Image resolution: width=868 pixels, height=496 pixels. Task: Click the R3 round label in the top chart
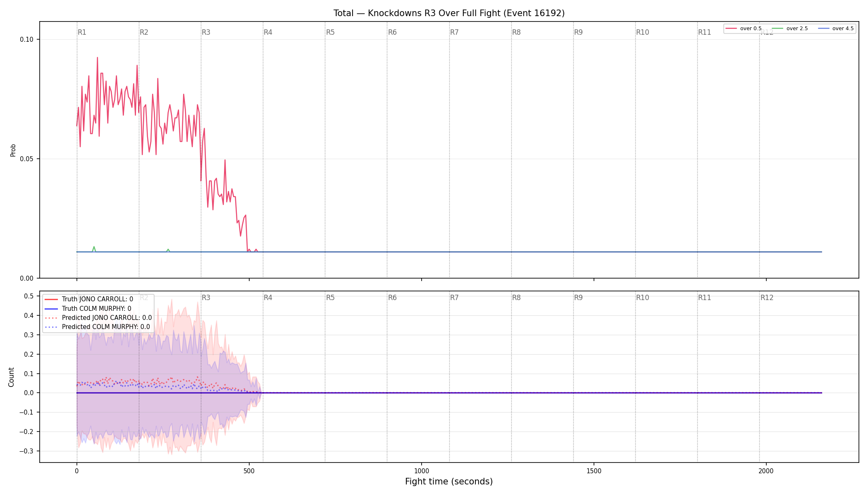click(206, 32)
